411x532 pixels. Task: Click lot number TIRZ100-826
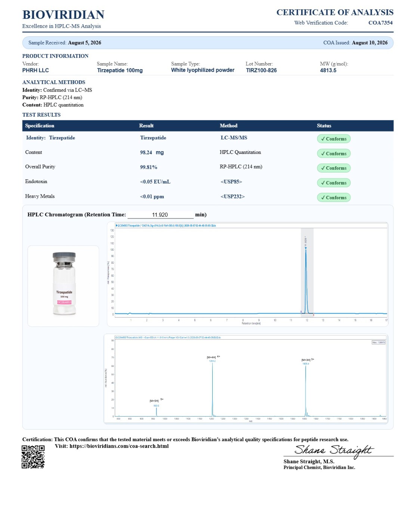(261, 70)
